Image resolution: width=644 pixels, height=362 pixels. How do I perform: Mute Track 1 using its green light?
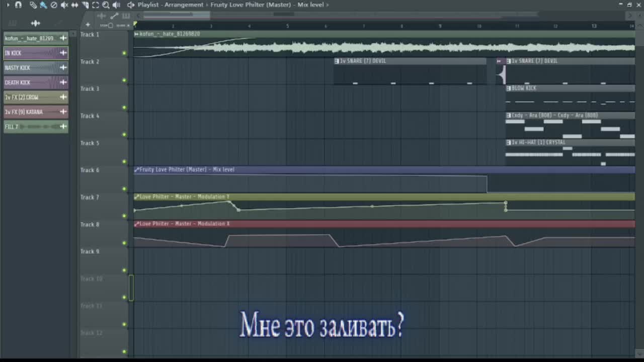tap(124, 53)
